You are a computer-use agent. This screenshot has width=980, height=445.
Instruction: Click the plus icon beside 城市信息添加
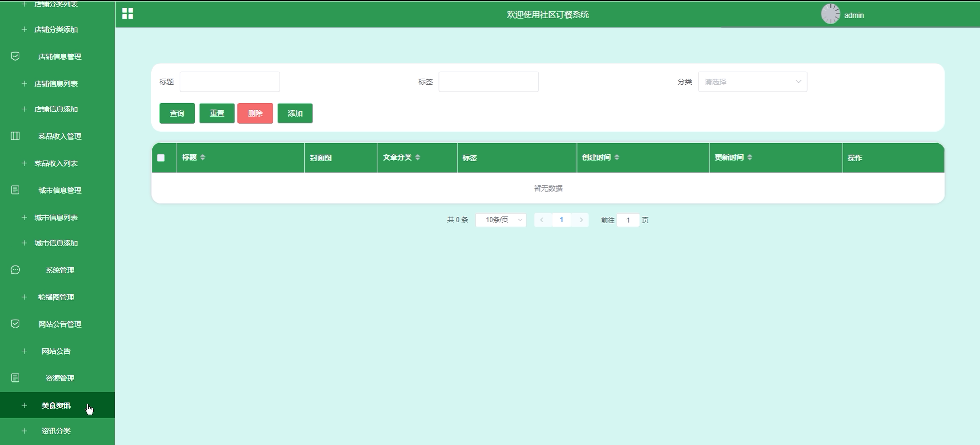coord(24,243)
